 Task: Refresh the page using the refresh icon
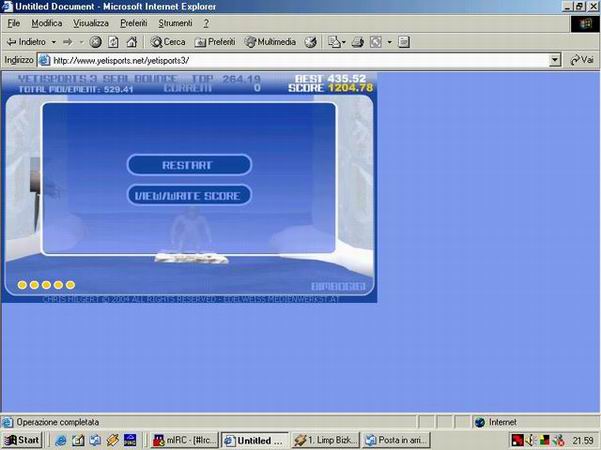point(113,42)
